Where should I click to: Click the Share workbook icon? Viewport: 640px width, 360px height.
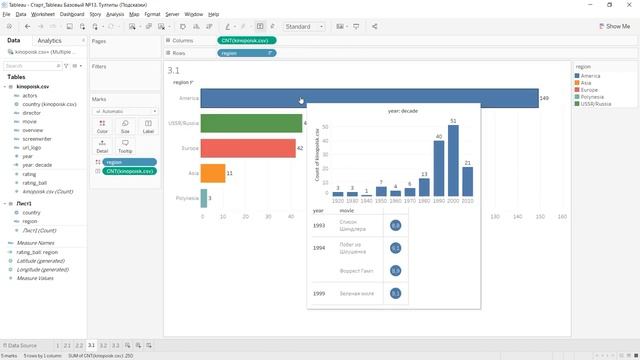pos(374,27)
